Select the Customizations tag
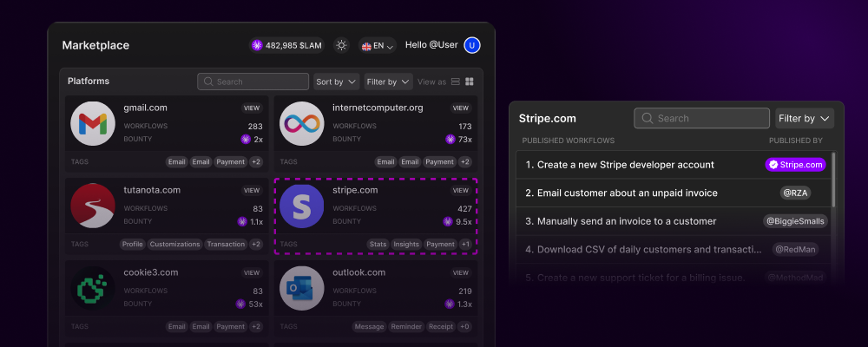 coord(175,244)
